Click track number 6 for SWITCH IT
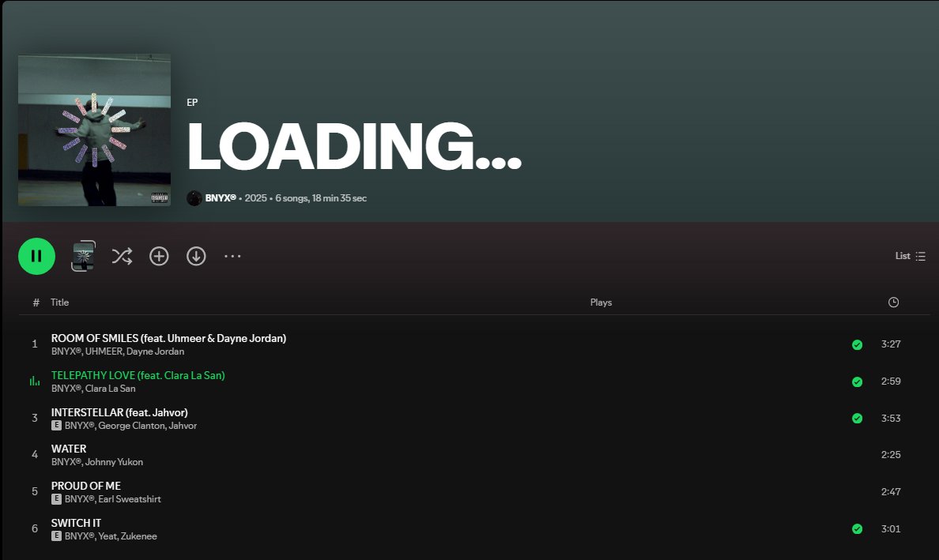 pyautogui.click(x=35, y=529)
